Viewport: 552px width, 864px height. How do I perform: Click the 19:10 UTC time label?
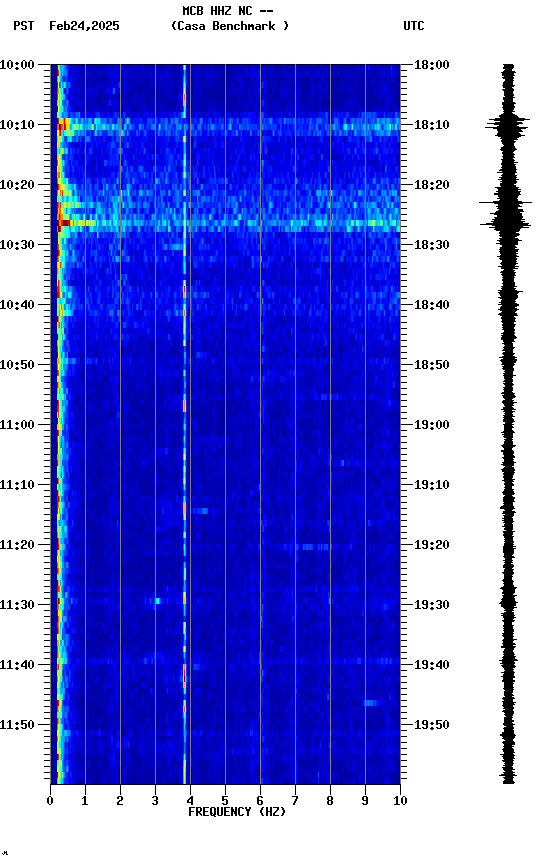pyautogui.click(x=432, y=485)
